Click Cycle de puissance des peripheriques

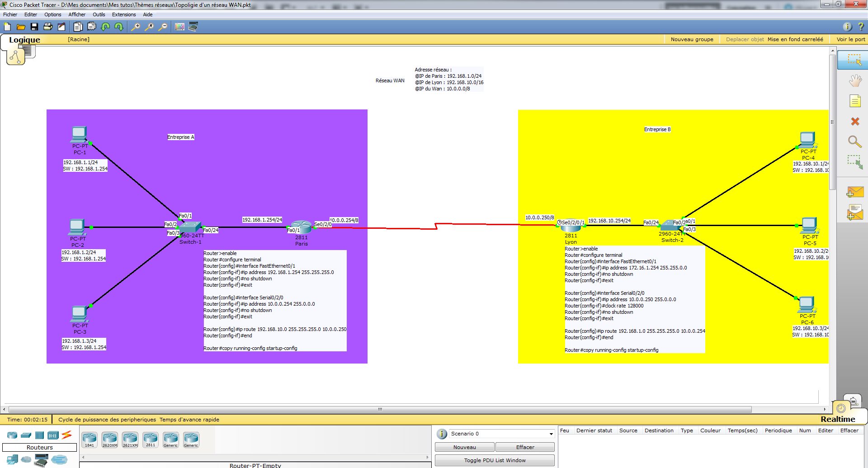click(107, 420)
